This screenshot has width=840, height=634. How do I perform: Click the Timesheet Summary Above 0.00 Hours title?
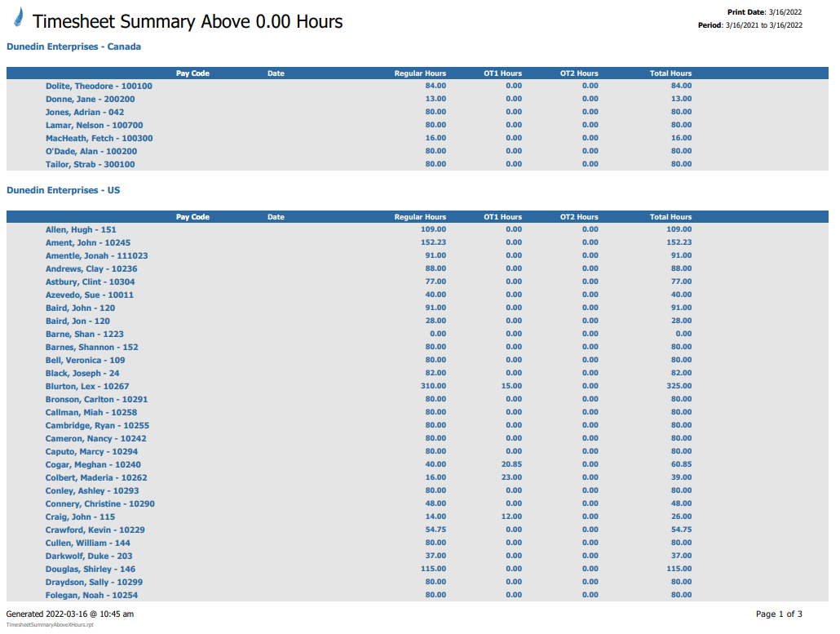pyautogui.click(x=188, y=22)
